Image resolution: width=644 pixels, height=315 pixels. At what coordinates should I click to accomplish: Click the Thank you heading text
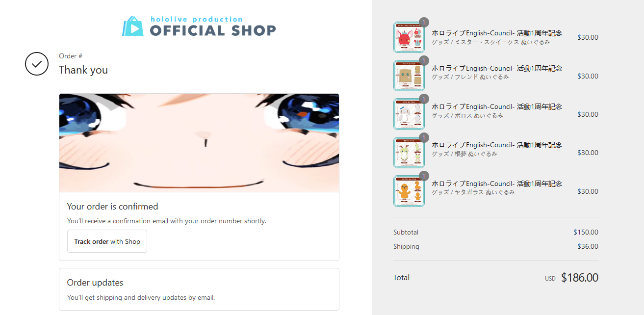83,70
